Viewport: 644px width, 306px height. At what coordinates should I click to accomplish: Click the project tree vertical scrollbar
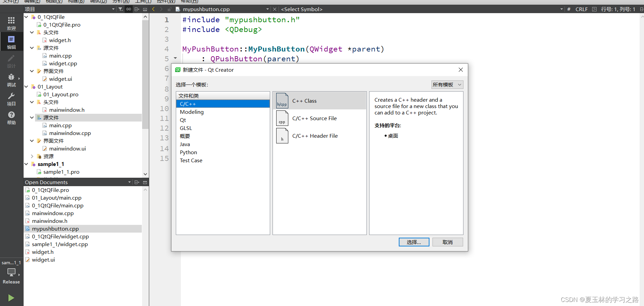pyautogui.click(x=146, y=74)
